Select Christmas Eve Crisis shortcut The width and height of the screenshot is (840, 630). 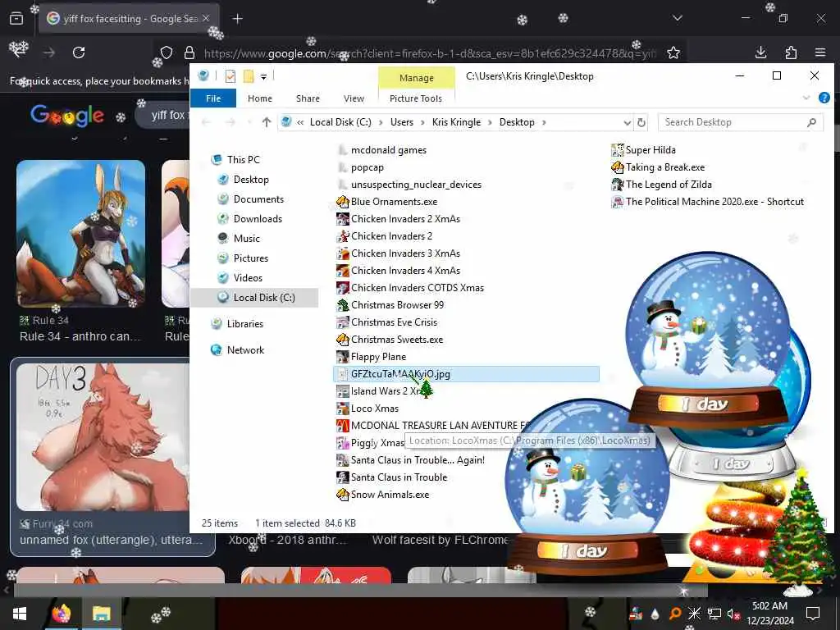(x=387, y=322)
